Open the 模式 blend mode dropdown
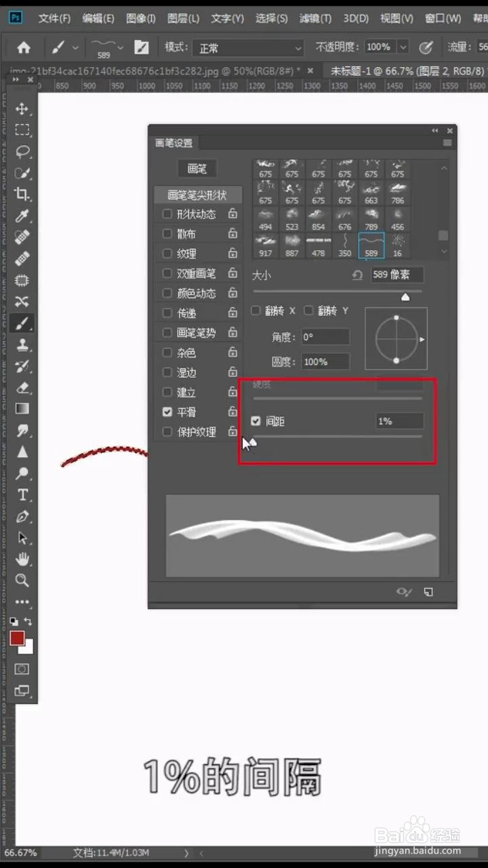The width and height of the screenshot is (488, 868). point(248,48)
